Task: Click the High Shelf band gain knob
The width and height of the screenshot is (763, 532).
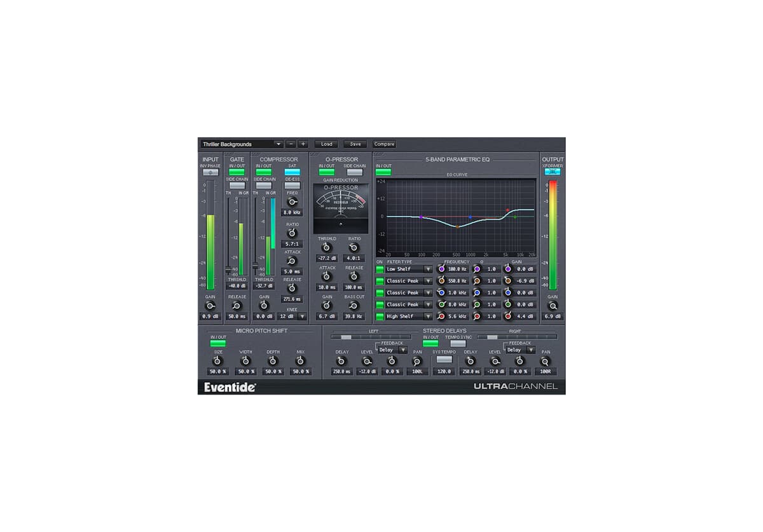Action: (509, 315)
